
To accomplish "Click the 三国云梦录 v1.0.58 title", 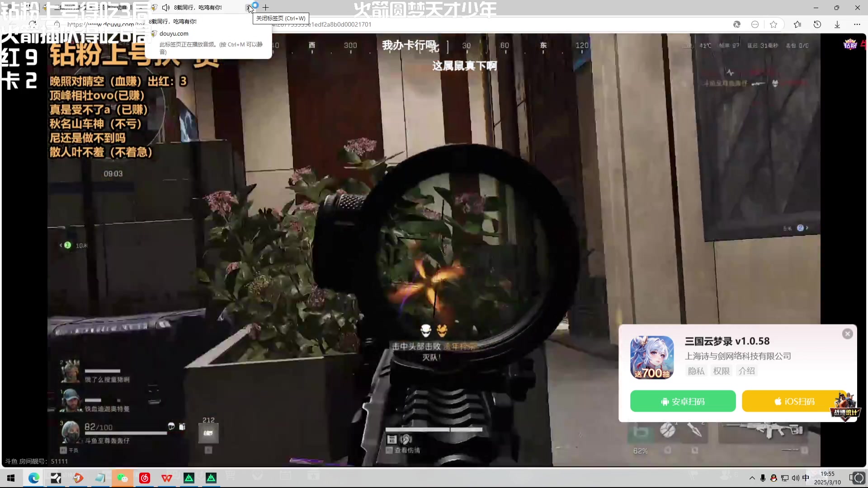I will click(727, 341).
